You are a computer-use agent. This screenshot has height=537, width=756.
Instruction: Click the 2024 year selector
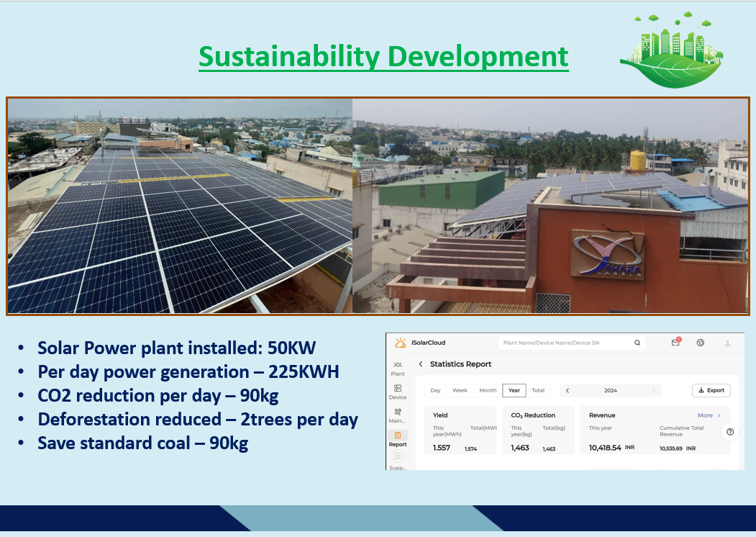point(611,390)
